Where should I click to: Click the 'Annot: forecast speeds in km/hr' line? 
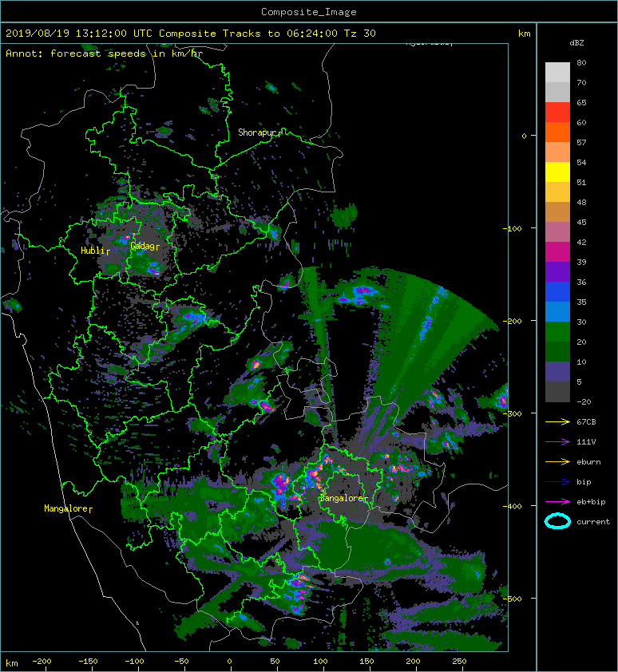104,53
